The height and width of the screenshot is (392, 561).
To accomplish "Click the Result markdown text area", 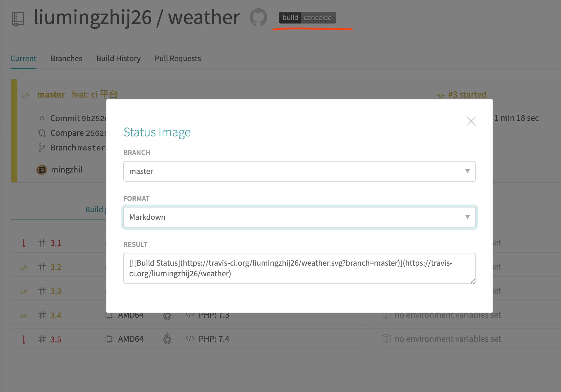I will coord(300,268).
